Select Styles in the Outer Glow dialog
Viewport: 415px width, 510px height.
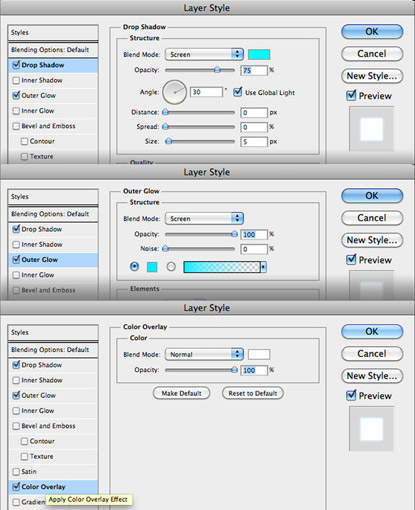[x=53, y=197]
